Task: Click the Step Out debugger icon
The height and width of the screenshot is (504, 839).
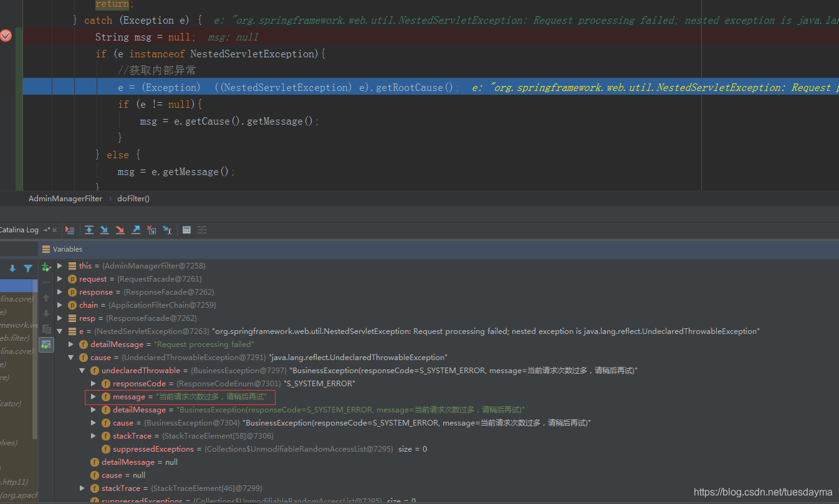Action: (x=136, y=230)
